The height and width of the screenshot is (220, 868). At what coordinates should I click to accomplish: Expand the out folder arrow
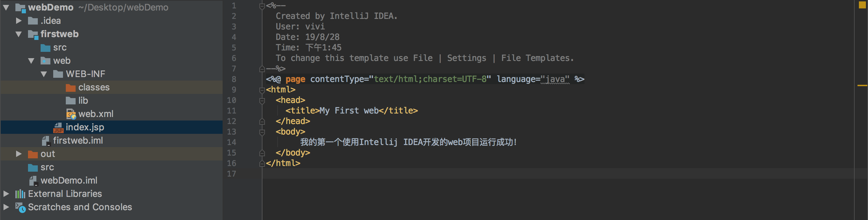coord(19,154)
